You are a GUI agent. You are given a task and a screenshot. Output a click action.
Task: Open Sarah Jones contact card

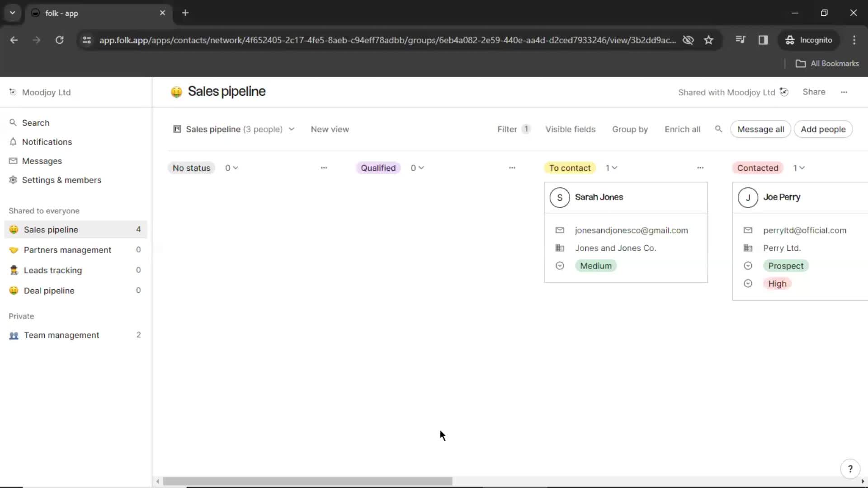tap(626, 232)
